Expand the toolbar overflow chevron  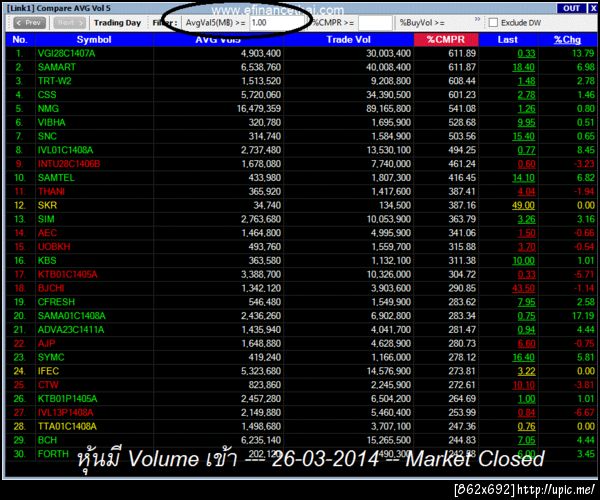pyautogui.click(x=477, y=19)
